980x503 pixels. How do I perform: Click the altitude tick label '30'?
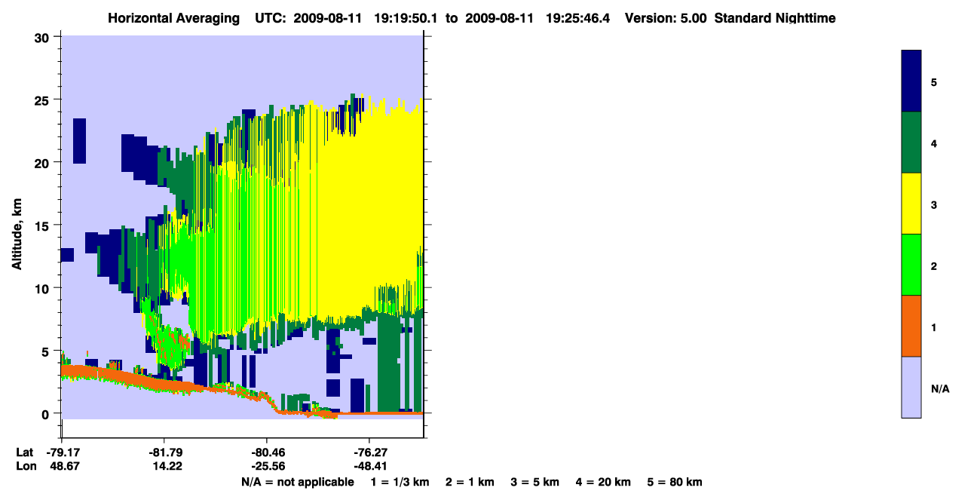44,37
